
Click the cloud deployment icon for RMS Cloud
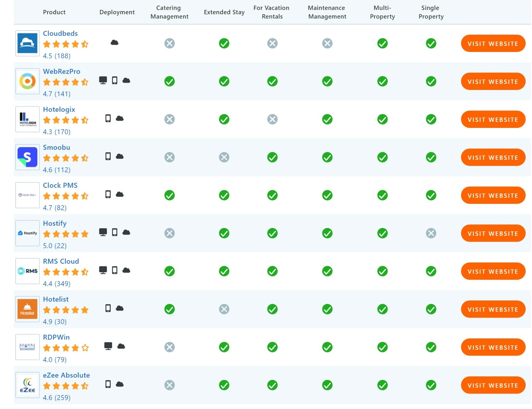126,270
